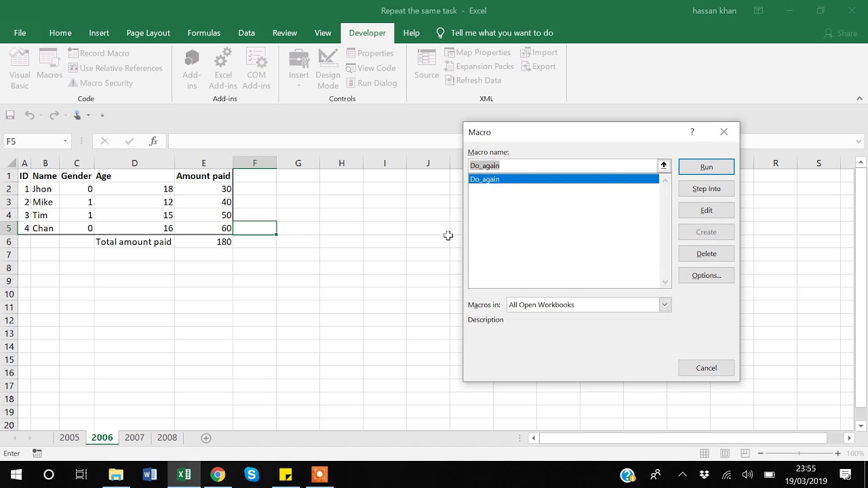Screen dimensions: 868x488
Task: Open the Macros list icon
Action: (50, 64)
